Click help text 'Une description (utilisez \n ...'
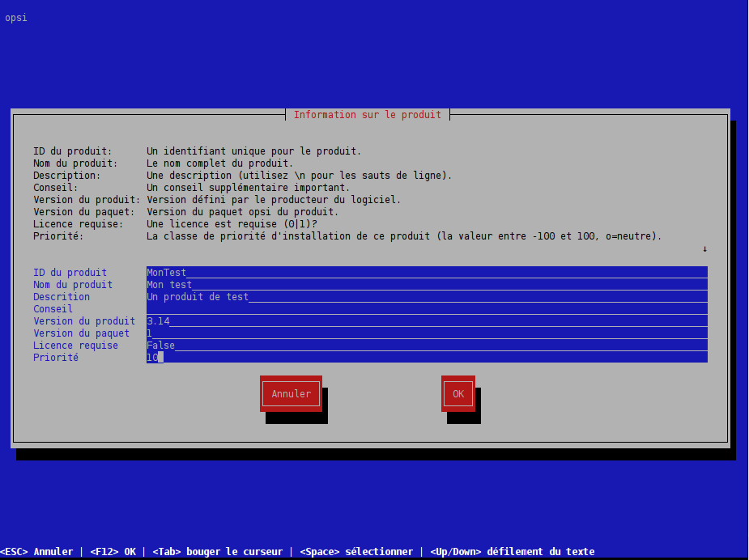 299,176
